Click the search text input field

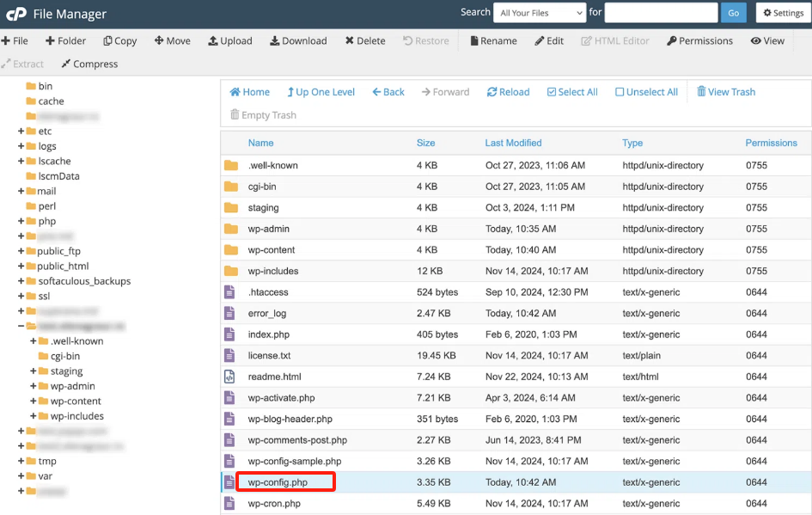coord(660,13)
